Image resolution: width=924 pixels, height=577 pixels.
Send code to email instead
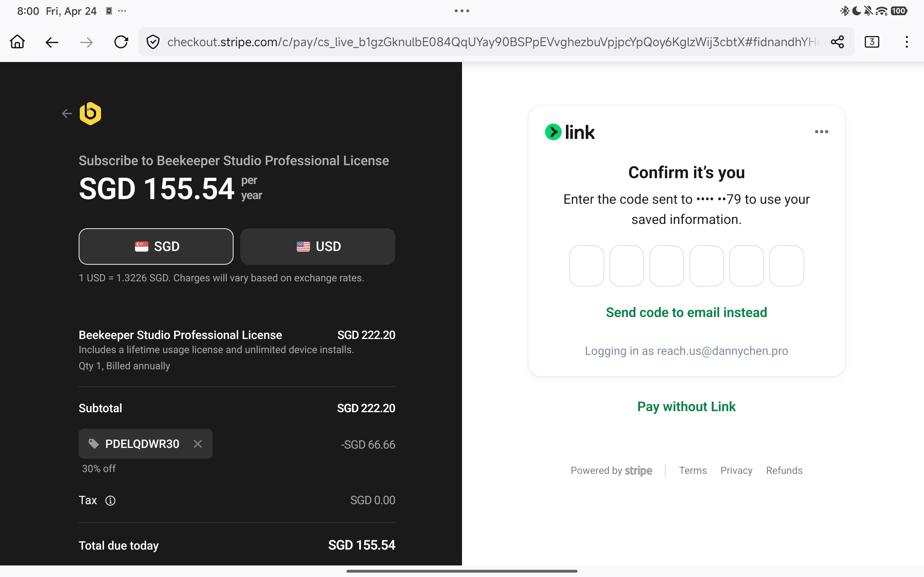tap(686, 313)
